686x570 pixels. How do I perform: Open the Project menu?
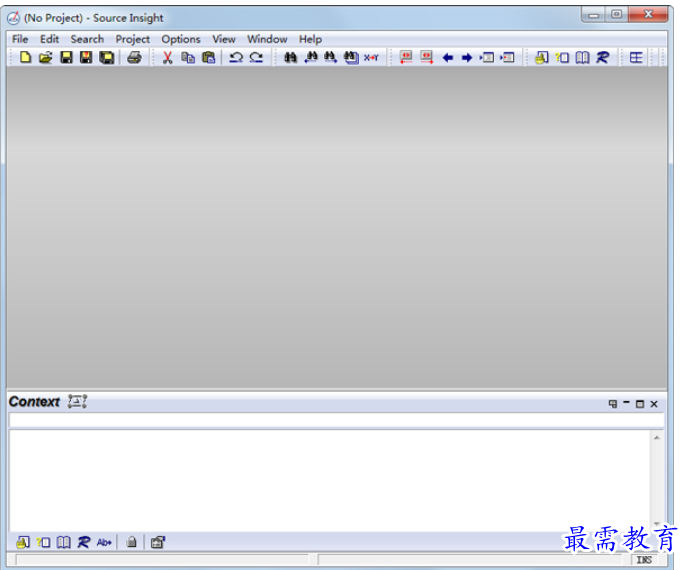point(133,39)
